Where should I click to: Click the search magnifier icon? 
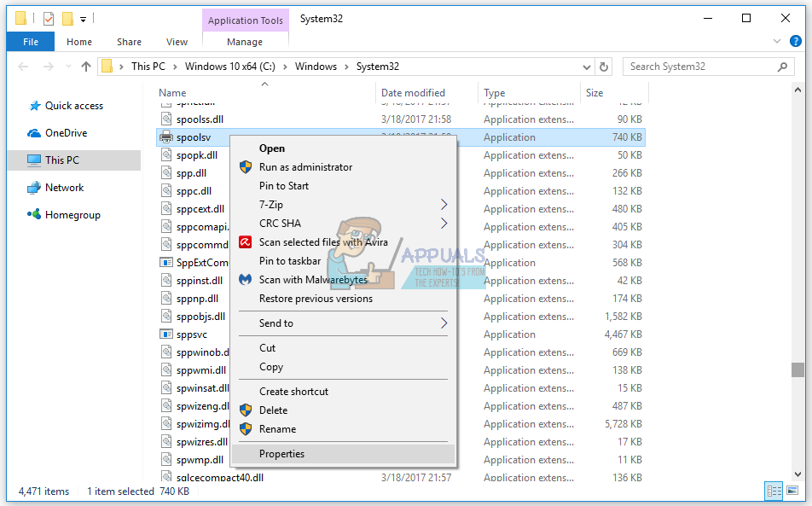(783, 67)
